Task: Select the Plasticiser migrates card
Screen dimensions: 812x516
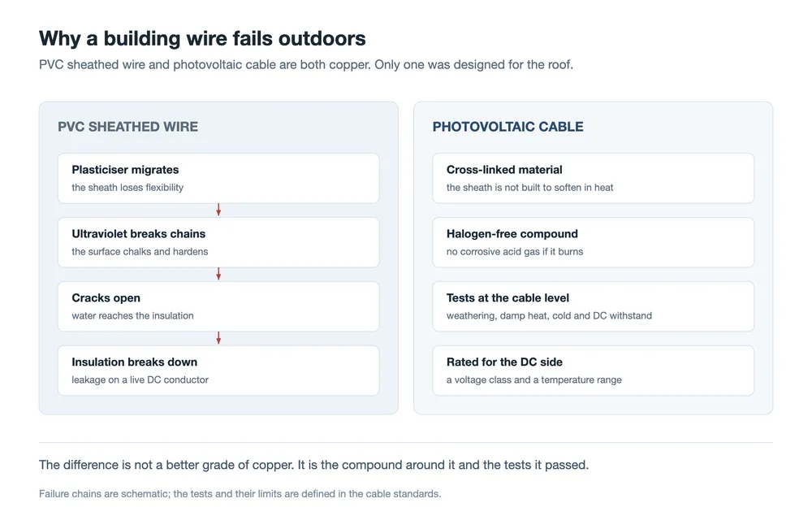Action: [x=218, y=178]
